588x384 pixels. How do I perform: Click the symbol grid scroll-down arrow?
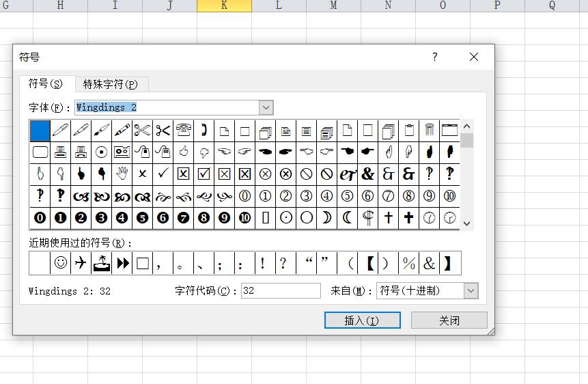tap(467, 223)
